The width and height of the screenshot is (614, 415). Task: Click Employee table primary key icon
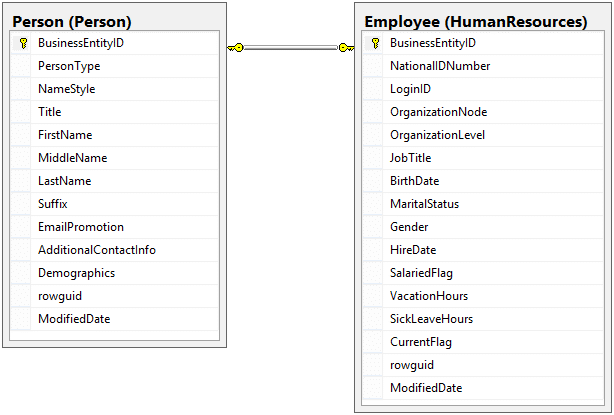click(375, 43)
